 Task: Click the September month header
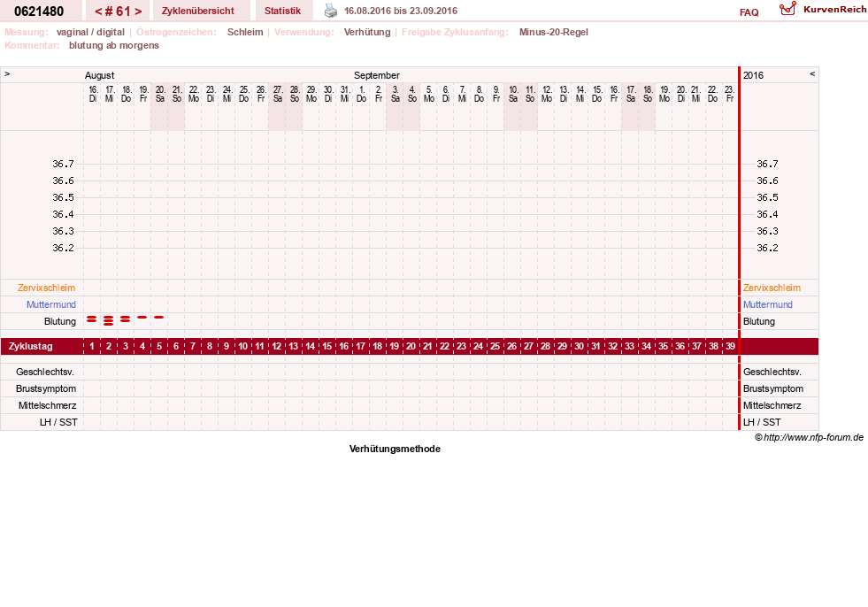tap(376, 75)
